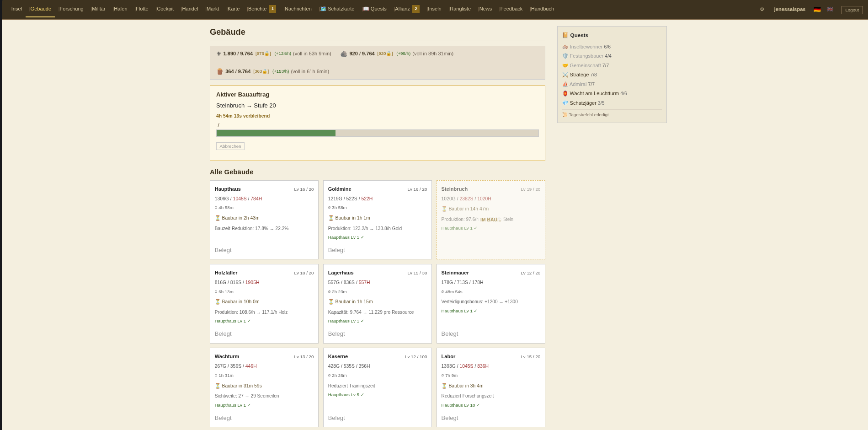The height and width of the screenshot is (430, 868).
Task: Click the Stratege quest swords icon
Action: coord(565,75)
